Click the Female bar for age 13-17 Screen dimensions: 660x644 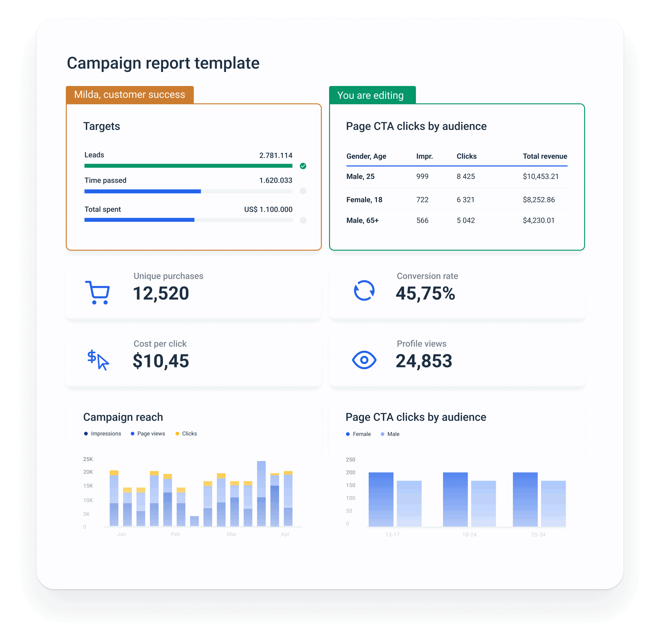click(381, 499)
